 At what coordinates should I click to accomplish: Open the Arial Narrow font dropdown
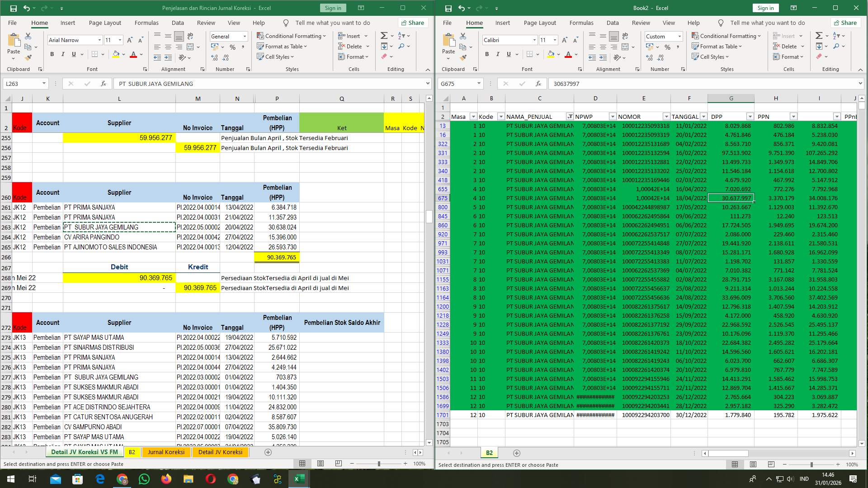click(100, 40)
